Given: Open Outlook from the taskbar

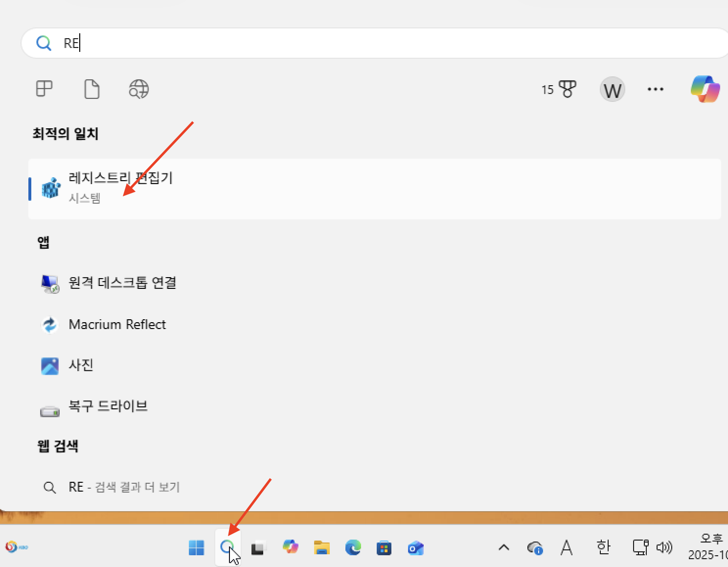Looking at the screenshot, I should pyautogui.click(x=415, y=547).
